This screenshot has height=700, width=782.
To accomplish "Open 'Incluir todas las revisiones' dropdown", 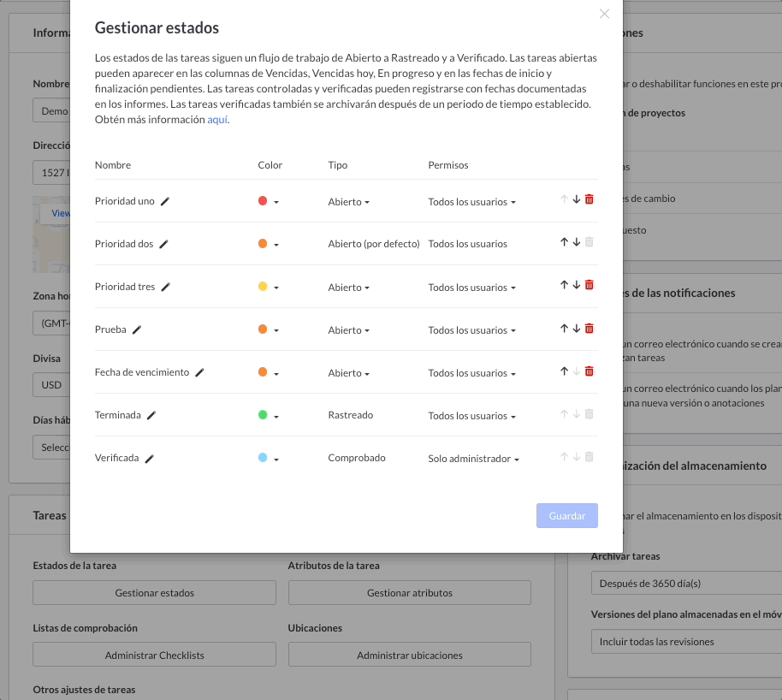I will pos(686,642).
